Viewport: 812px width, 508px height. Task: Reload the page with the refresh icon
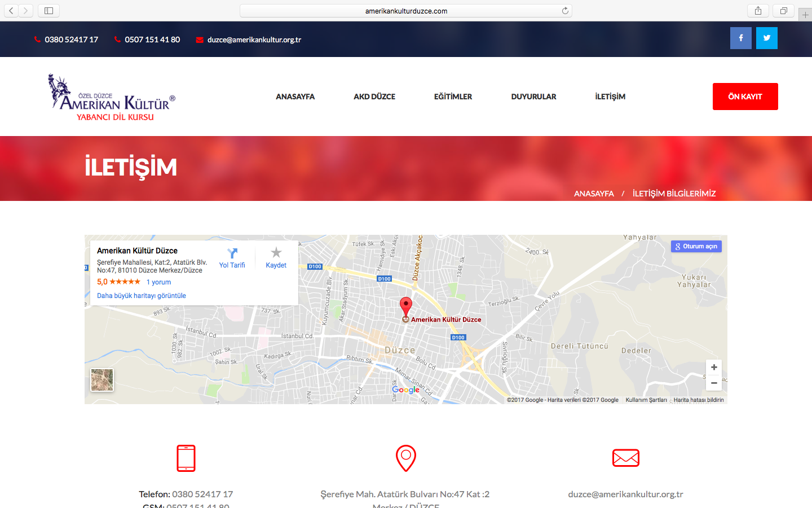click(x=565, y=11)
